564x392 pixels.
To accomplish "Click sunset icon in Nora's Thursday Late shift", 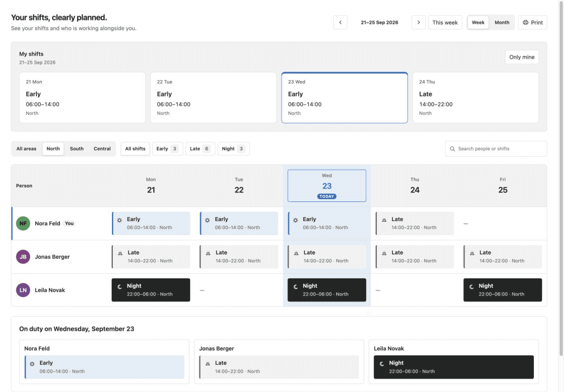I will coord(384,220).
